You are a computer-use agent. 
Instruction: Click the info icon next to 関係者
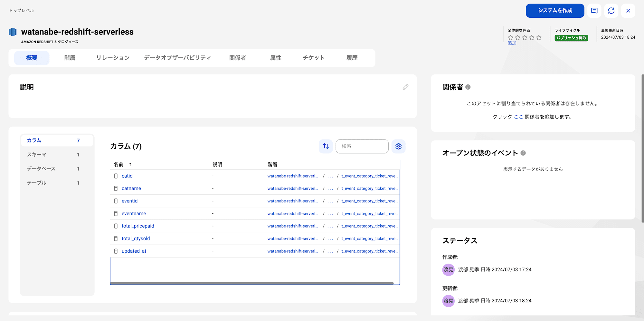(468, 87)
